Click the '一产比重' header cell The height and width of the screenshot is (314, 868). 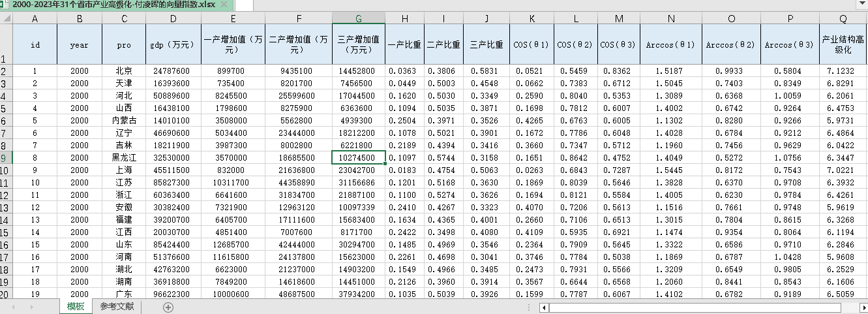pyautogui.click(x=404, y=44)
